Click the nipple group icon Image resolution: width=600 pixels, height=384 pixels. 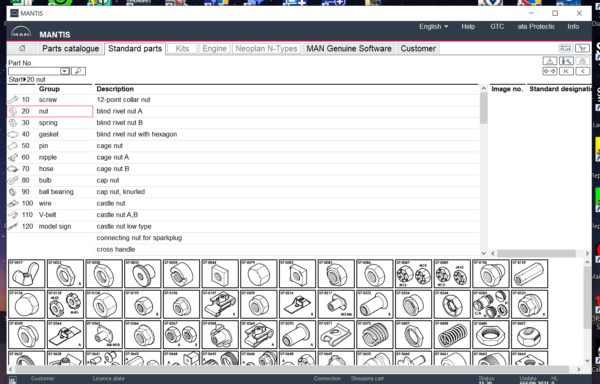[13, 157]
